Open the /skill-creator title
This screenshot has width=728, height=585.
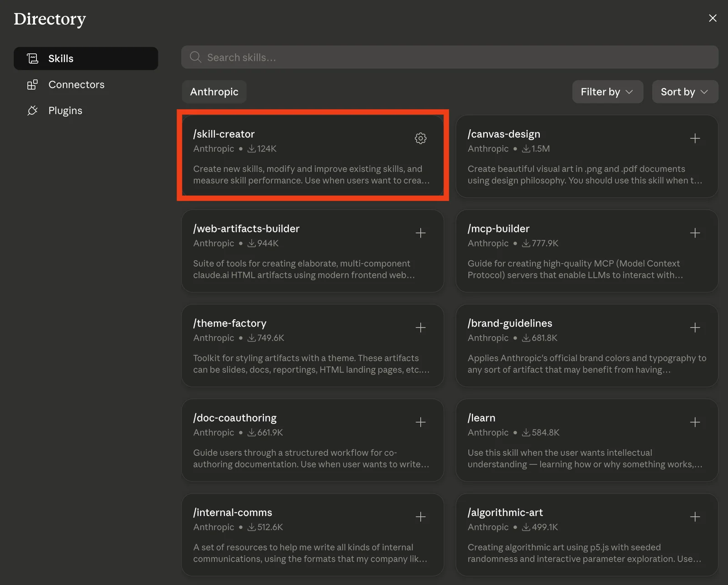click(224, 134)
